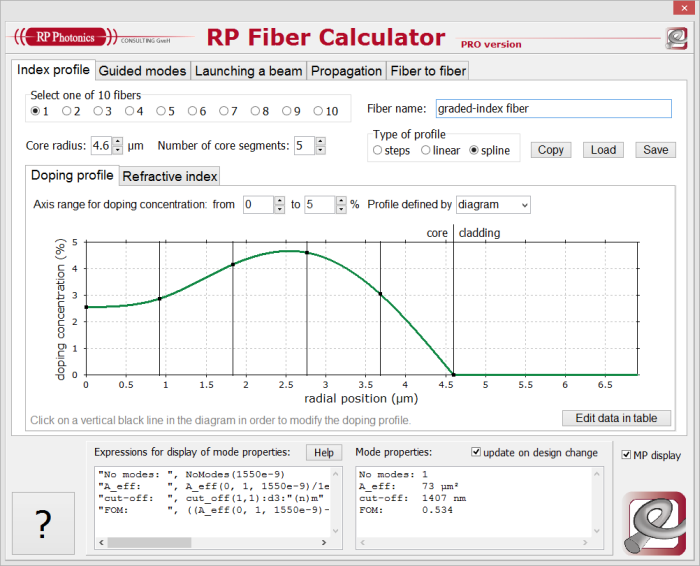Switch to the Guided modes tab

tap(142, 71)
